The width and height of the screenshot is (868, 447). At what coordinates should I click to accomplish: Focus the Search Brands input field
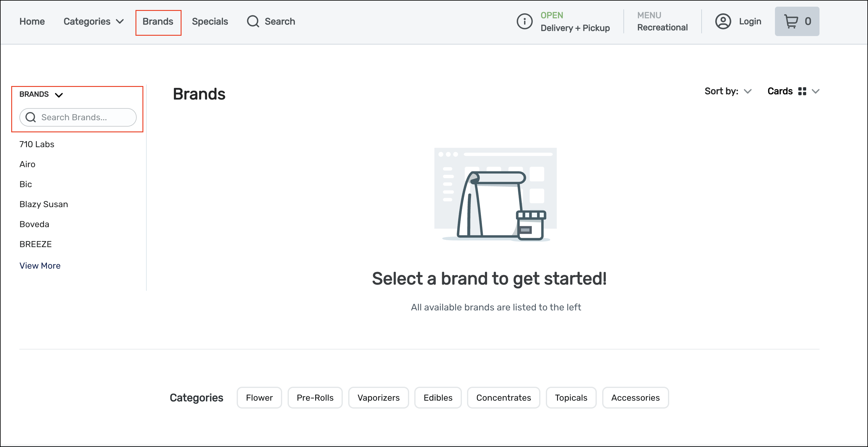coord(78,117)
